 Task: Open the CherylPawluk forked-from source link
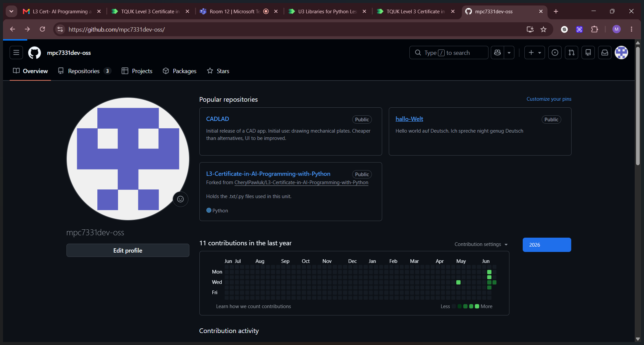tap(301, 182)
